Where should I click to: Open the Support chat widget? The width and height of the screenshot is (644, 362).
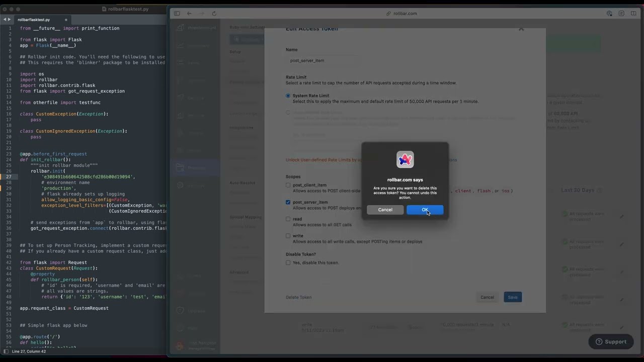pyautogui.click(x=611, y=341)
